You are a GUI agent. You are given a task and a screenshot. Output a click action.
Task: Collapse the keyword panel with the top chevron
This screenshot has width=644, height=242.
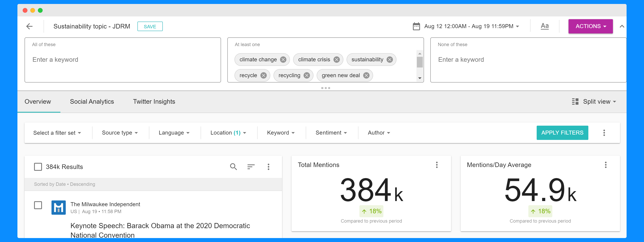(x=622, y=26)
